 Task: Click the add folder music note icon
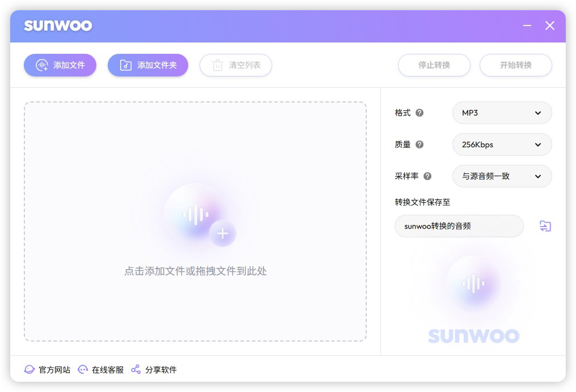[125, 65]
